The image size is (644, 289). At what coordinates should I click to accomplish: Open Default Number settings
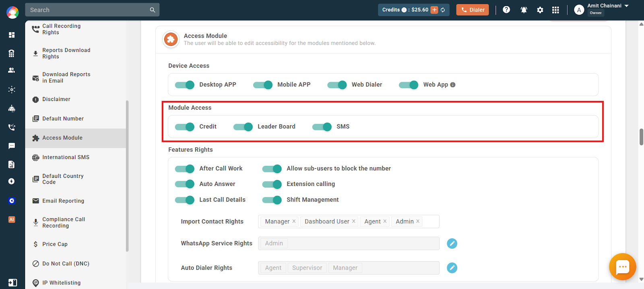[76, 119]
